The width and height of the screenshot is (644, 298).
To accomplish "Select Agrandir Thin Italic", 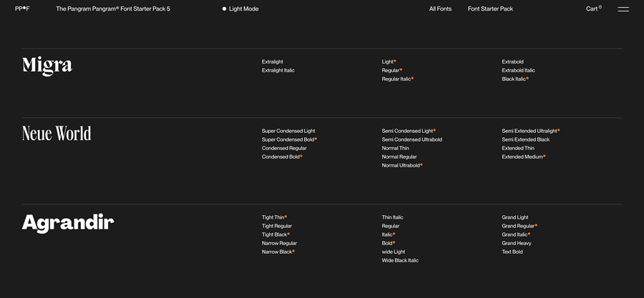I will (392, 218).
